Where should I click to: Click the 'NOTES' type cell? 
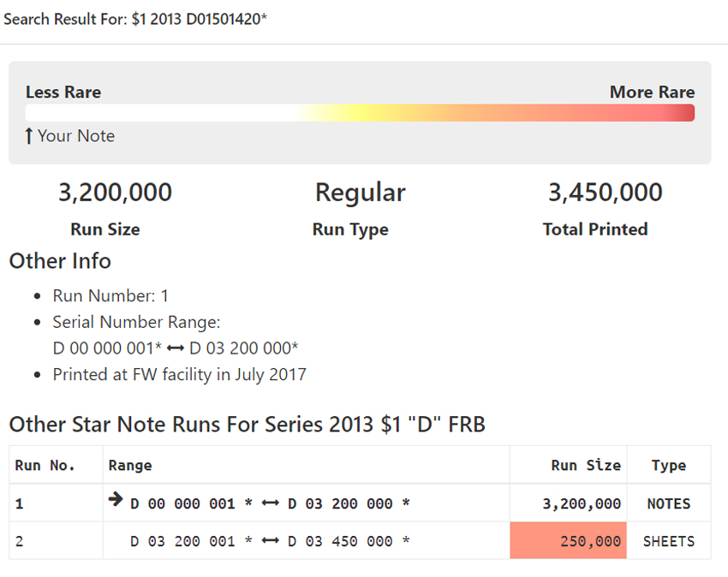pos(669,503)
